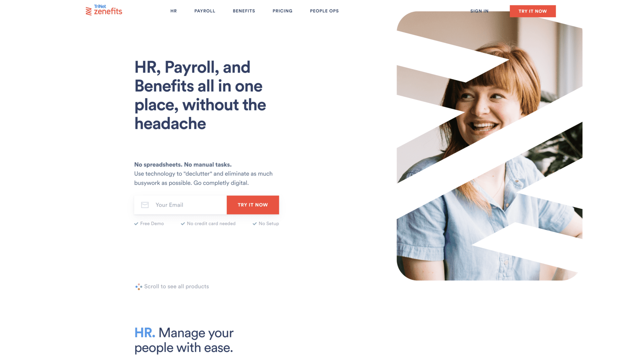Click the no setup checkmark icon
Image resolution: width=644 pixels, height=362 pixels.
click(254, 223)
